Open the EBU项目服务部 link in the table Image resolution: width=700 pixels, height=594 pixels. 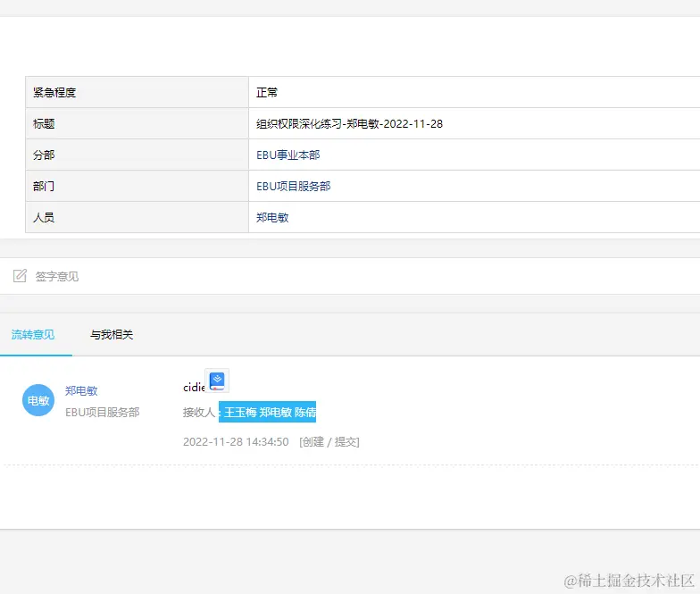pyautogui.click(x=293, y=186)
